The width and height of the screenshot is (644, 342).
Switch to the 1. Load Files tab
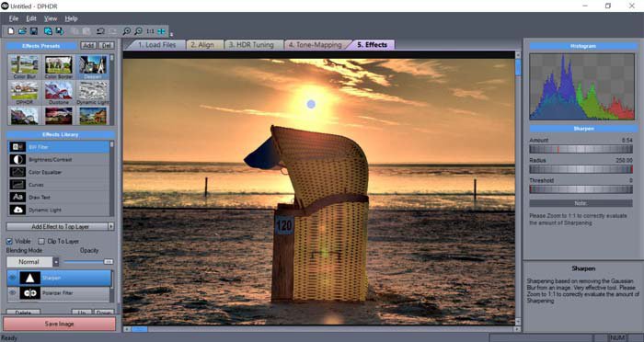pyautogui.click(x=156, y=45)
